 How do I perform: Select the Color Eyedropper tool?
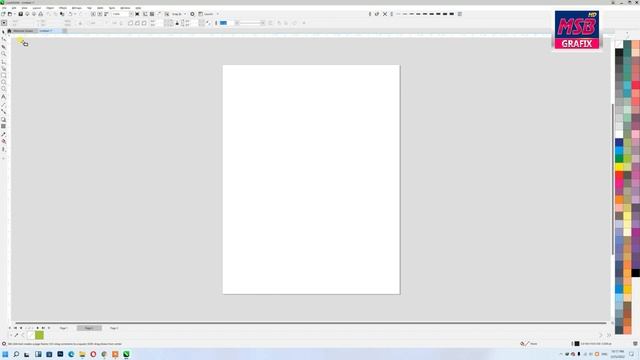[x=4, y=134]
